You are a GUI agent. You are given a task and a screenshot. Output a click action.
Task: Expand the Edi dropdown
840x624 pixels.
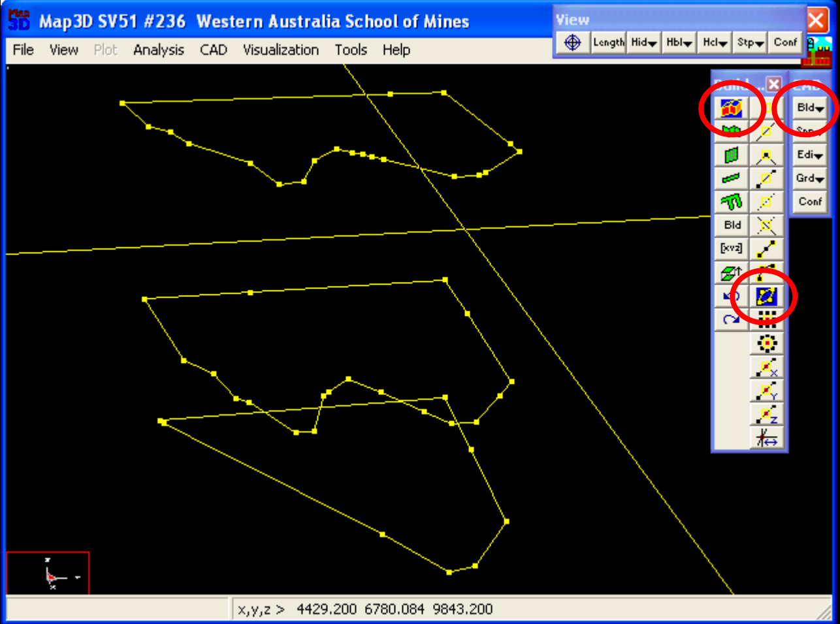810,155
